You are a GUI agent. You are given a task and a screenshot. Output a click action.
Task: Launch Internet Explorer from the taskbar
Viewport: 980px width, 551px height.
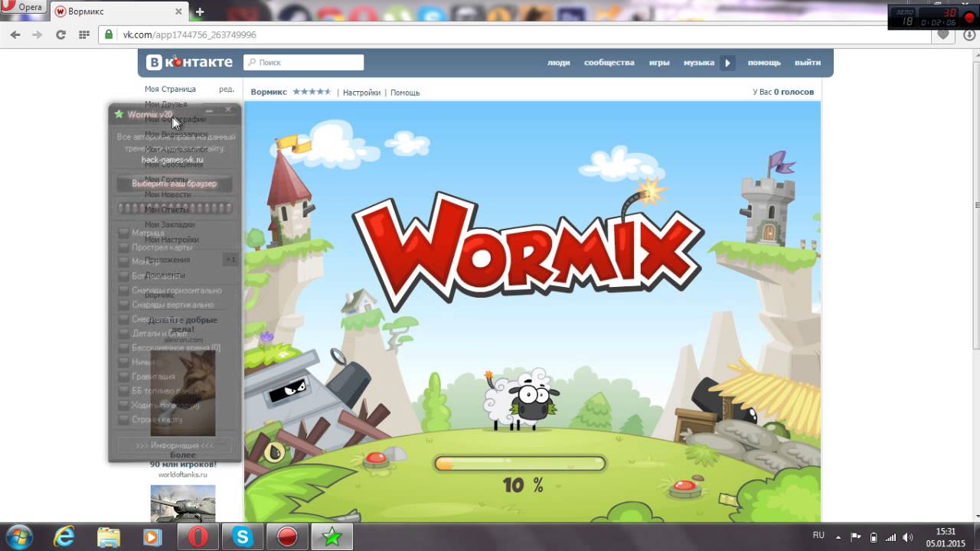point(64,537)
